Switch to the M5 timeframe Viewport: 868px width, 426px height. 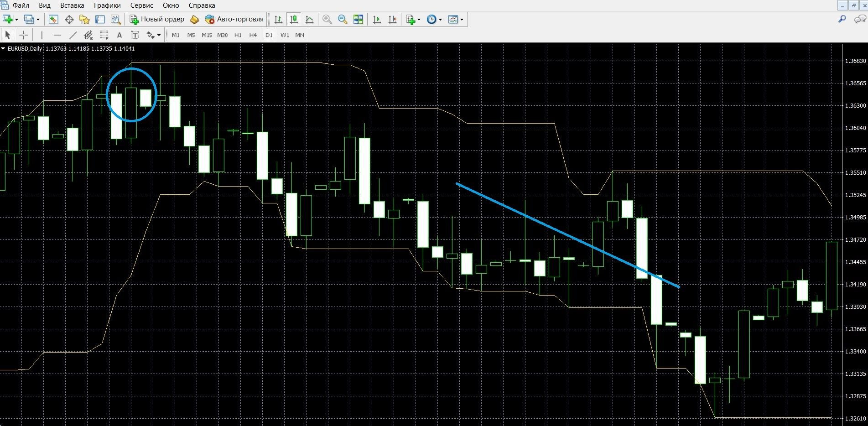191,35
